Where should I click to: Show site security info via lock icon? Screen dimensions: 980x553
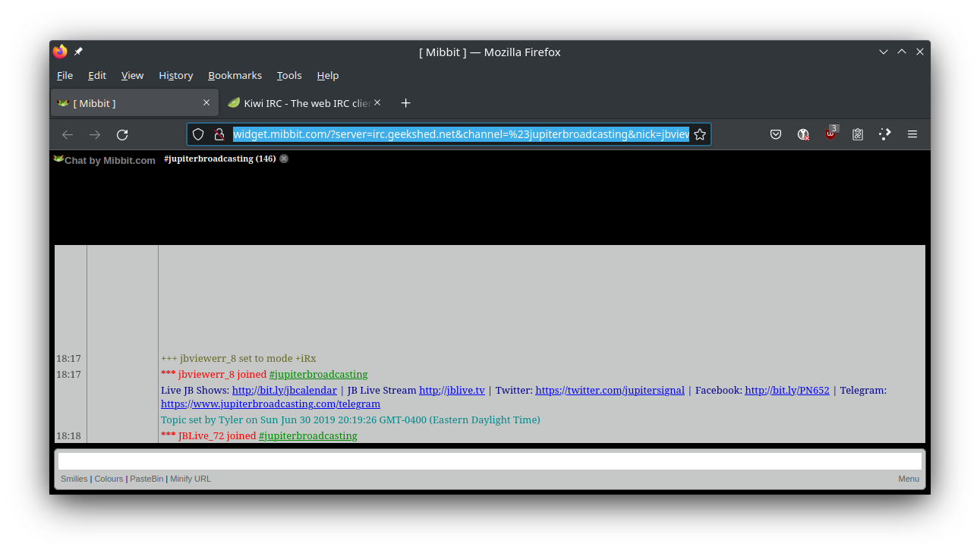coord(219,134)
